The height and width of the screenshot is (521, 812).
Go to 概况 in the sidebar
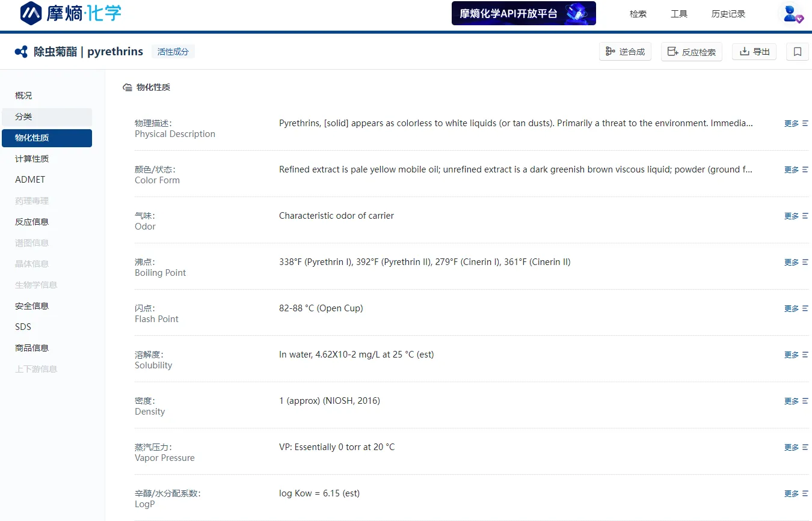click(x=47, y=96)
